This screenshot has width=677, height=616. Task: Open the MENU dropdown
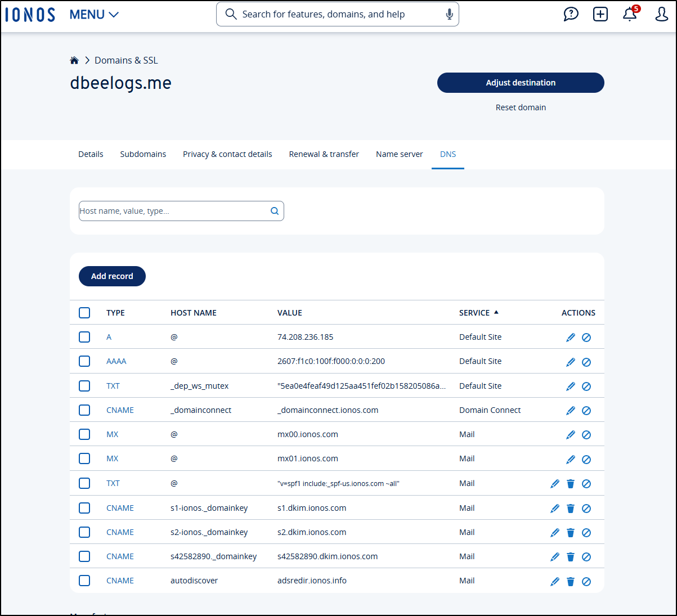coord(94,15)
